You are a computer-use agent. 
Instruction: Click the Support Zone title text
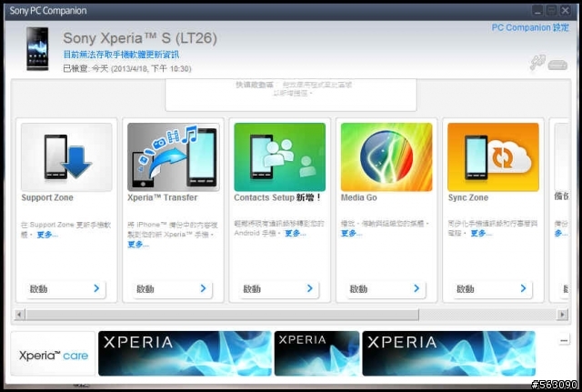47,198
